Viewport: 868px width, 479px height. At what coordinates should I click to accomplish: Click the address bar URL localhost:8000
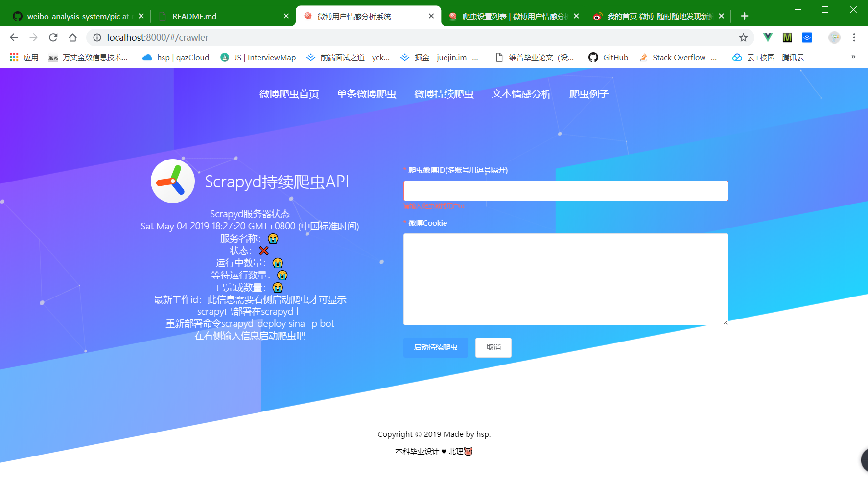158,37
